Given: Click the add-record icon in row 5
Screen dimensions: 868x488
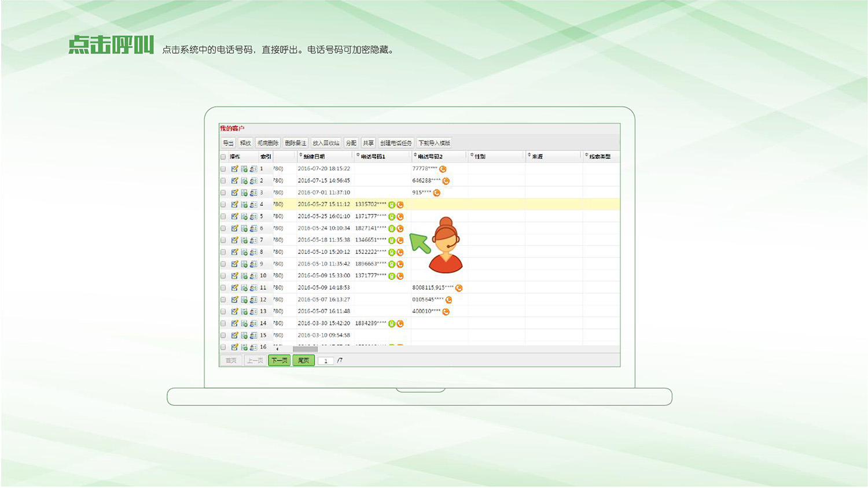Looking at the screenshot, I should coord(244,217).
